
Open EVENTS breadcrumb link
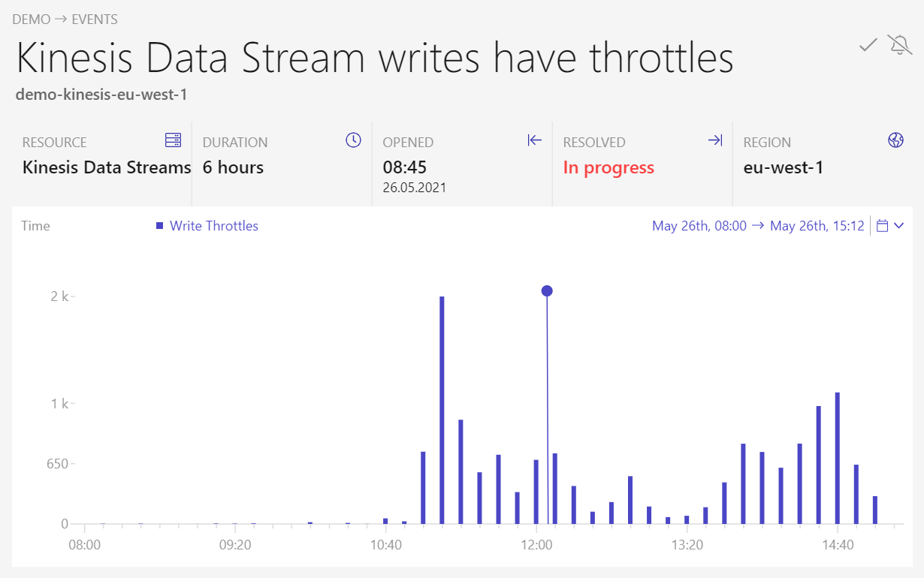(x=95, y=20)
